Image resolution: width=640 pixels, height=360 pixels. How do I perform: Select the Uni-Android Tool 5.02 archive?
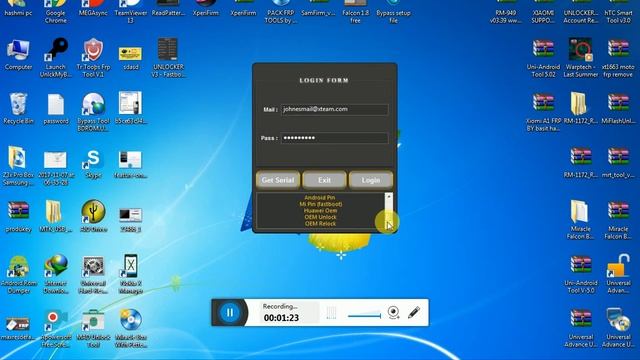pos(544,58)
